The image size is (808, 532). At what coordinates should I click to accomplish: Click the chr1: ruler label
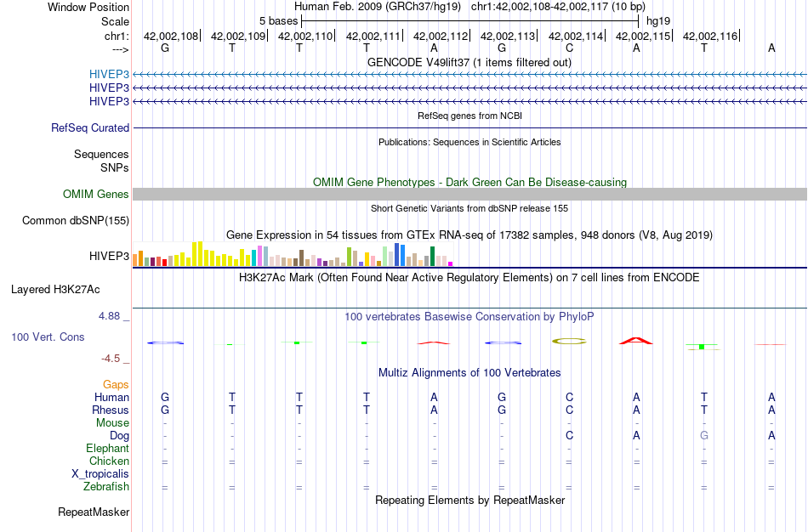[x=117, y=36]
